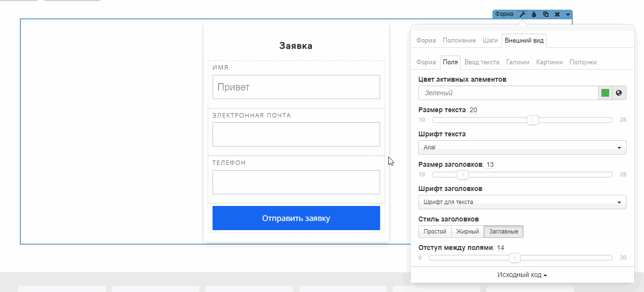The image size is (644, 292).
Task: Open the Ввод текста sub-tab
Action: 482,62
